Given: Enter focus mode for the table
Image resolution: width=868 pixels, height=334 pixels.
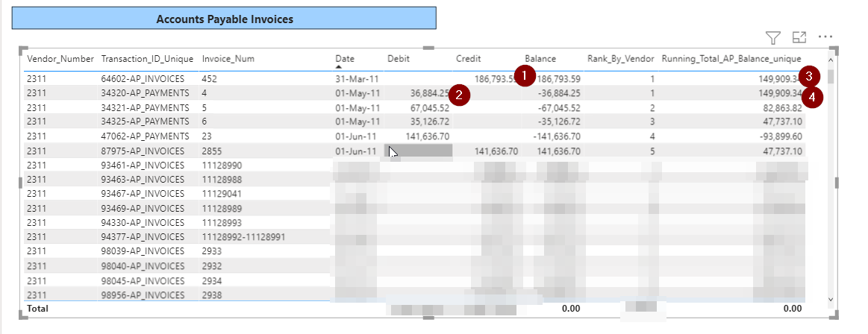Looking at the screenshot, I should 799,37.
